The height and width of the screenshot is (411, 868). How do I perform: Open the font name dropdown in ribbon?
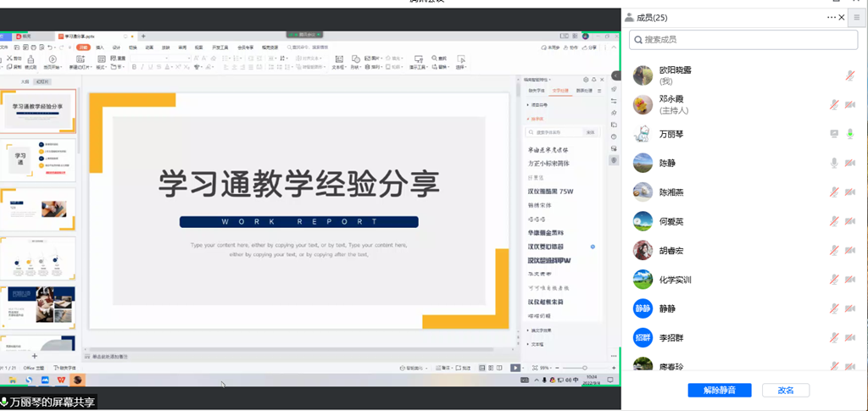pyautogui.click(x=167, y=58)
